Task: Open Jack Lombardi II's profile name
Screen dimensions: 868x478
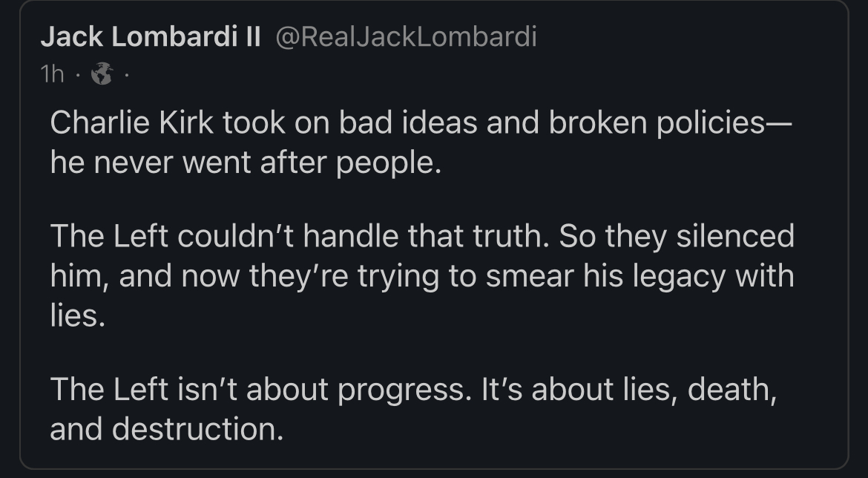Action: click(151, 37)
